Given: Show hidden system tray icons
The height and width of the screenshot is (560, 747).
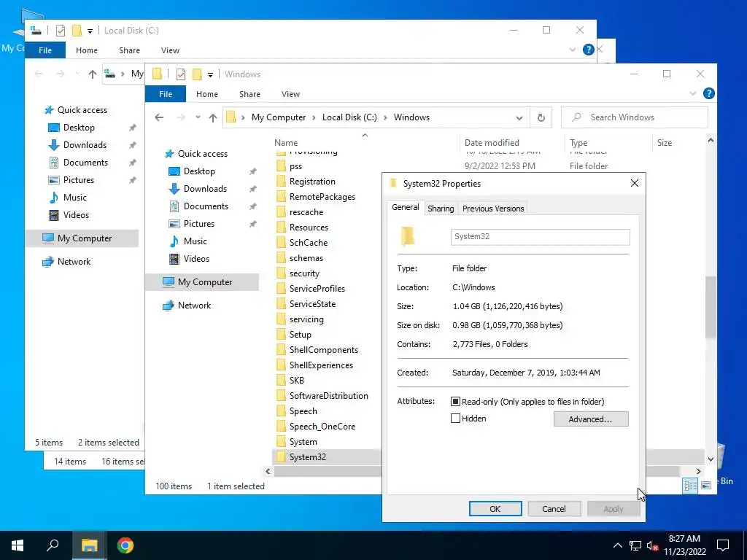Looking at the screenshot, I should click(617, 545).
